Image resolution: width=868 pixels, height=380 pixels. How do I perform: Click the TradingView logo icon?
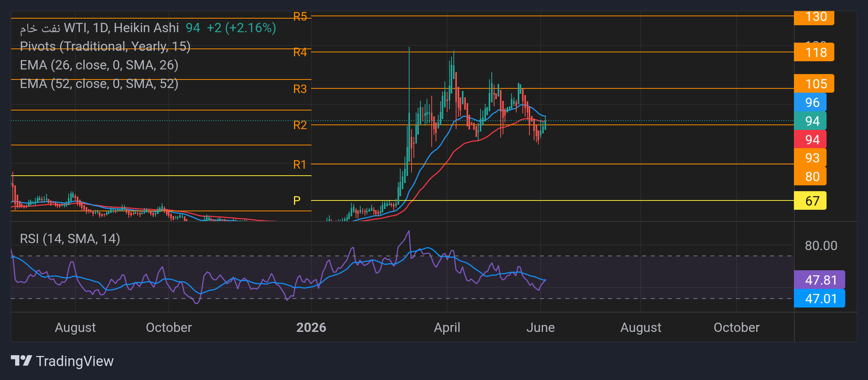tap(21, 361)
